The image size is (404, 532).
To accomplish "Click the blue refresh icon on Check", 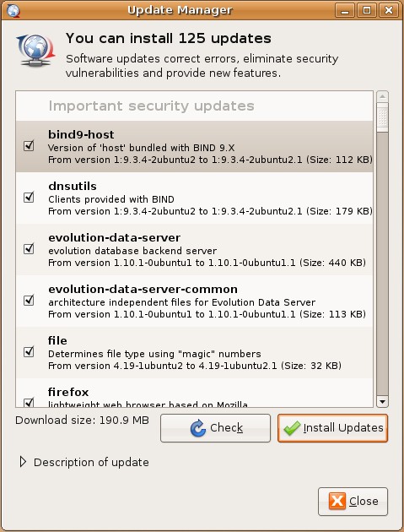I will pos(198,428).
